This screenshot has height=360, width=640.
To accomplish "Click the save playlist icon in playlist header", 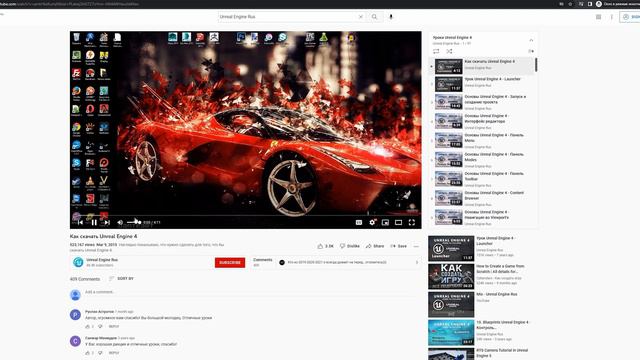I will pos(531,51).
